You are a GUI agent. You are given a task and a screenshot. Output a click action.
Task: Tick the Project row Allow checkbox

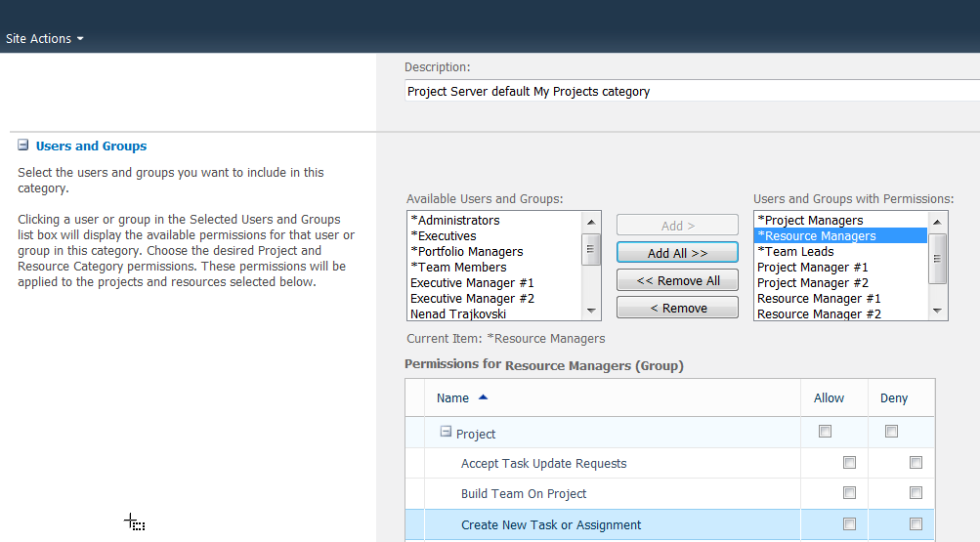[x=826, y=432]
